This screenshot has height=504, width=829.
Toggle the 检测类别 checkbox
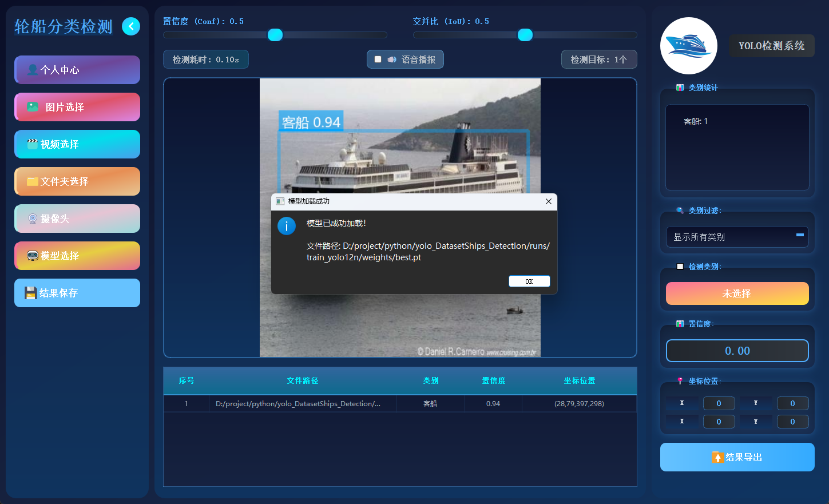pos(680,267)
